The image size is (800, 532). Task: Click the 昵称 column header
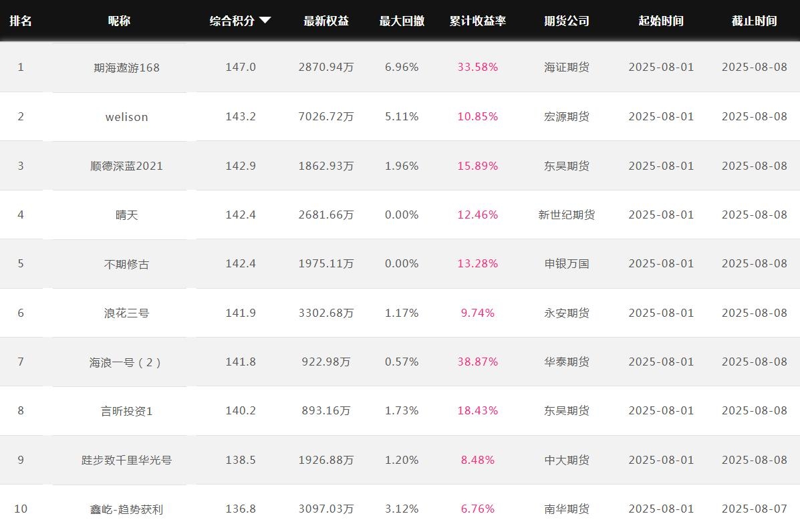tap(119, 21)
